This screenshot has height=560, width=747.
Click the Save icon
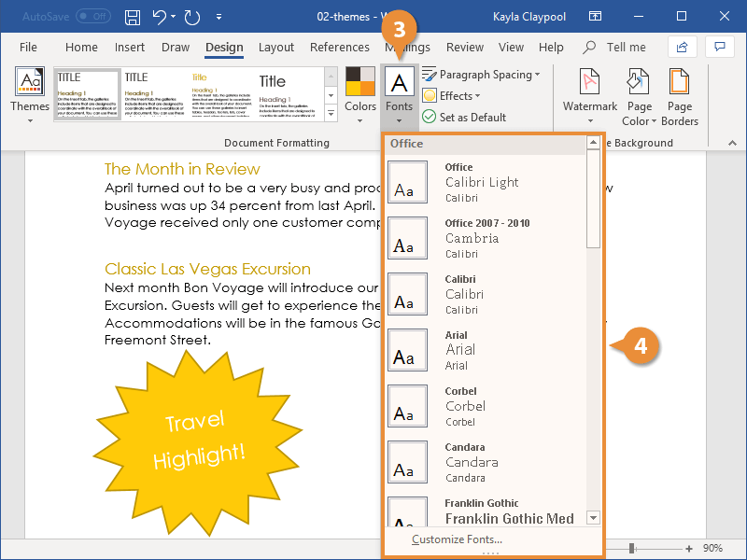pos(132,18)
